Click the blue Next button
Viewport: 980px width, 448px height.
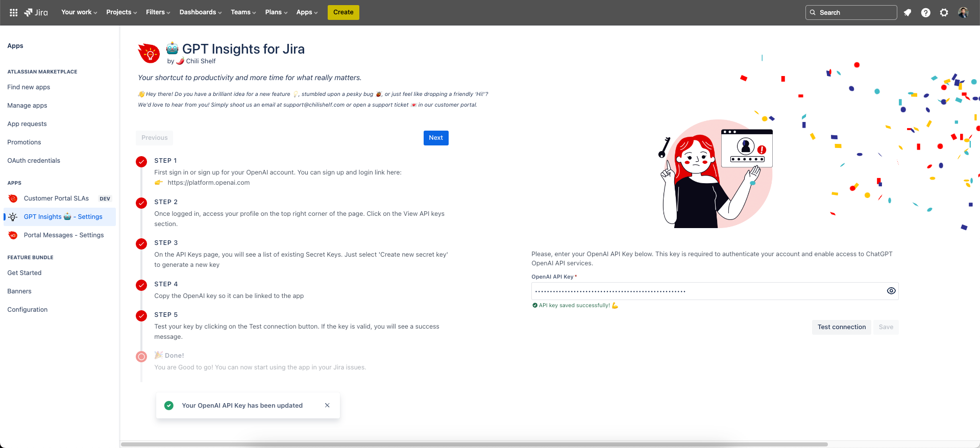point(436,138)
